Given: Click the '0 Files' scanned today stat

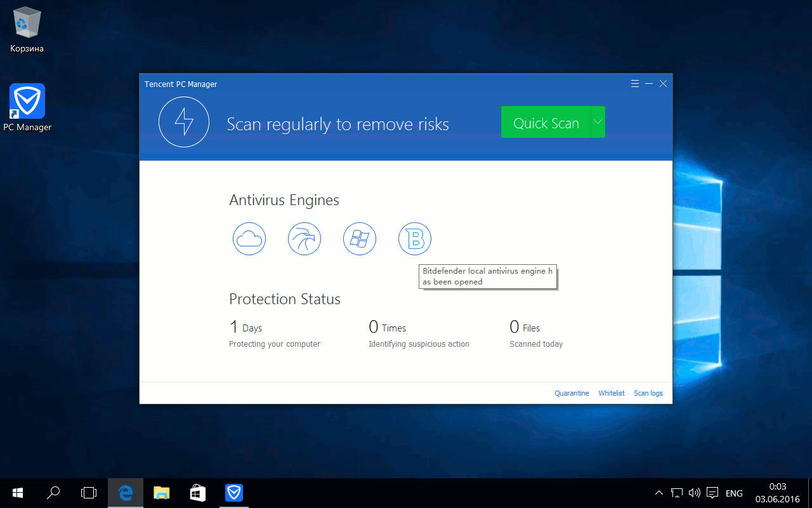Looking at the screenshot, I should 525,328.
